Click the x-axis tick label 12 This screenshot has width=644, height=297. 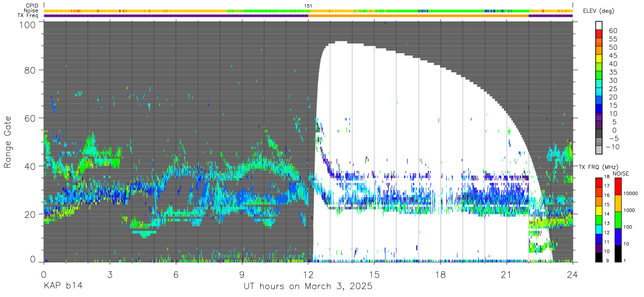coord(308,274)
